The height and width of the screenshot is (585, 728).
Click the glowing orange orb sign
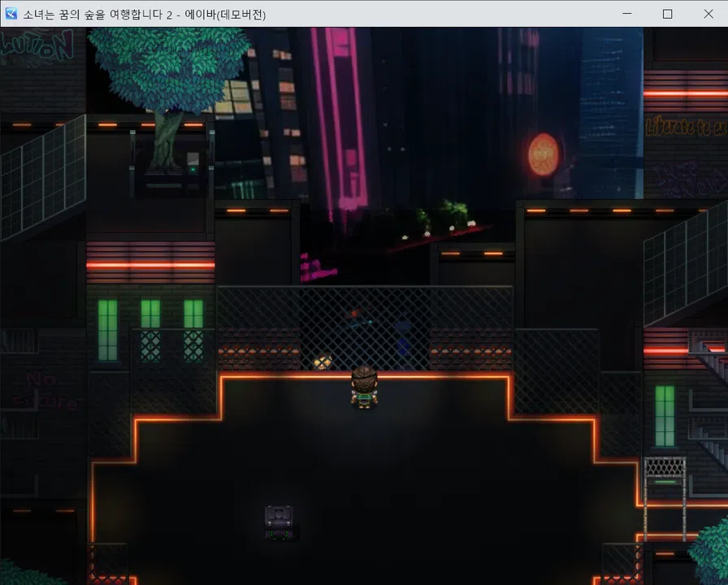click(x=544, y=154)
